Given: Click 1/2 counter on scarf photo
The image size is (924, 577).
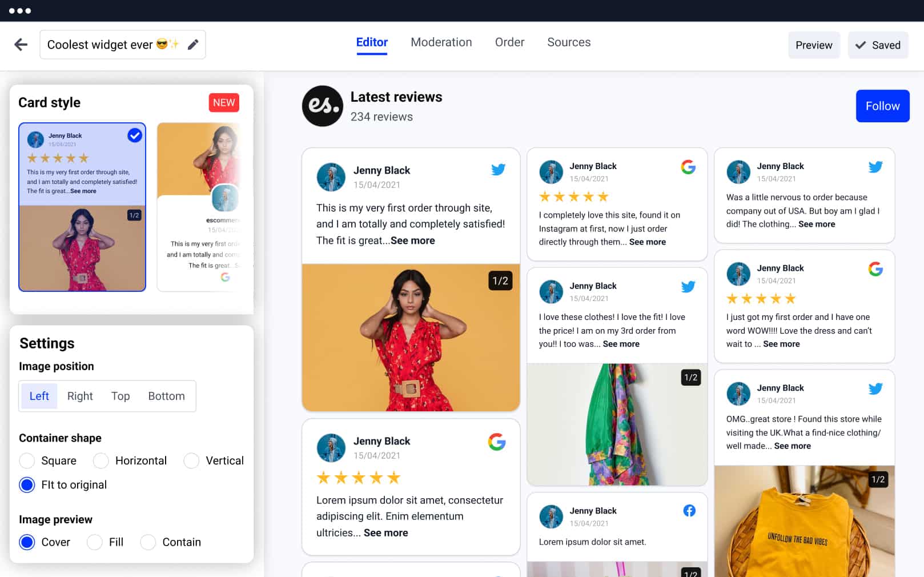Looking at the screenshot, I should [690, 377].
